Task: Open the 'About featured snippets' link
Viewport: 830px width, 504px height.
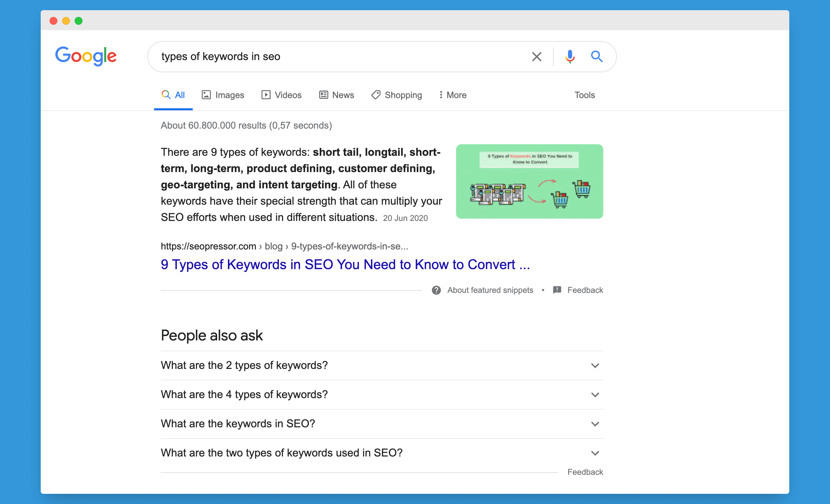Action: pos(490,290)
